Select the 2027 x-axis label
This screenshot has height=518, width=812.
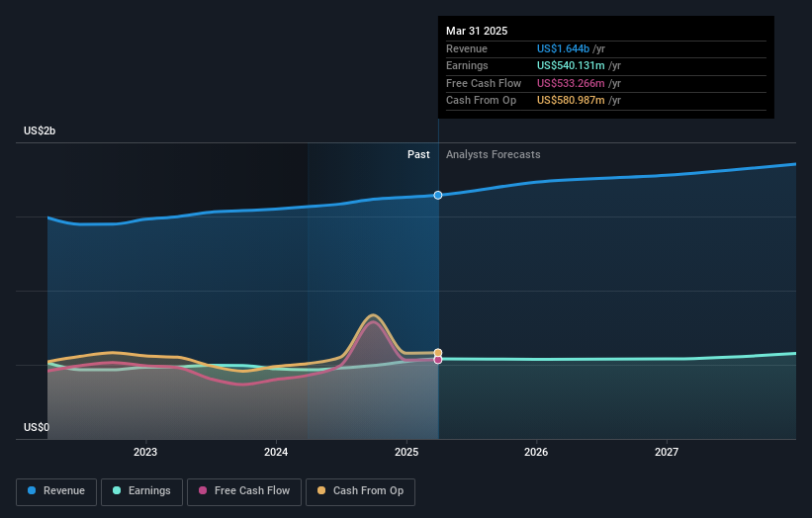[x=667, y=452]
